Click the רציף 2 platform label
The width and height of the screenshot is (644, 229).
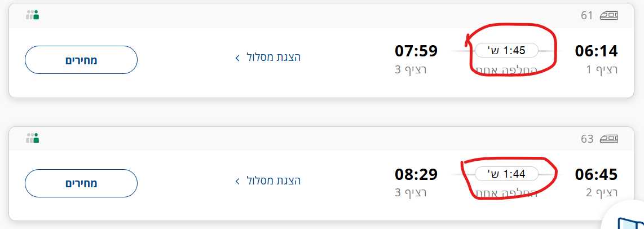click(x=602, y=193)
